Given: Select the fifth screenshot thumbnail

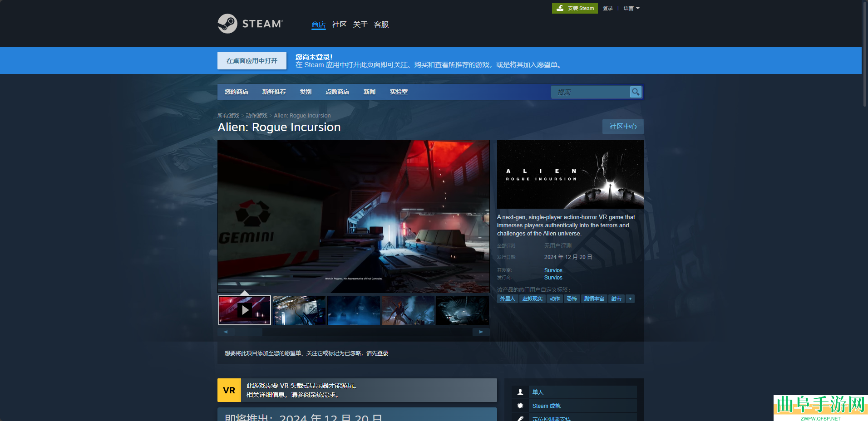Looking at the screenshot, I should pyautogui.click(x=463, y=310).
